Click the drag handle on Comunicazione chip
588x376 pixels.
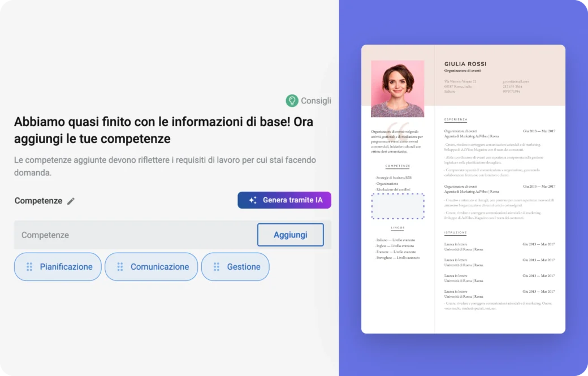tap(120, 267)
